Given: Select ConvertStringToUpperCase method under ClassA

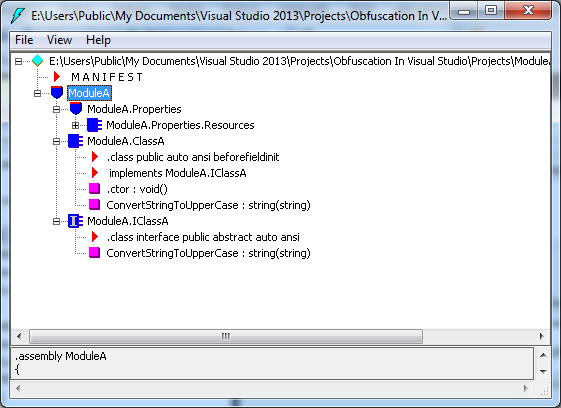Looking at the screenshot, I should click(208, 205).
